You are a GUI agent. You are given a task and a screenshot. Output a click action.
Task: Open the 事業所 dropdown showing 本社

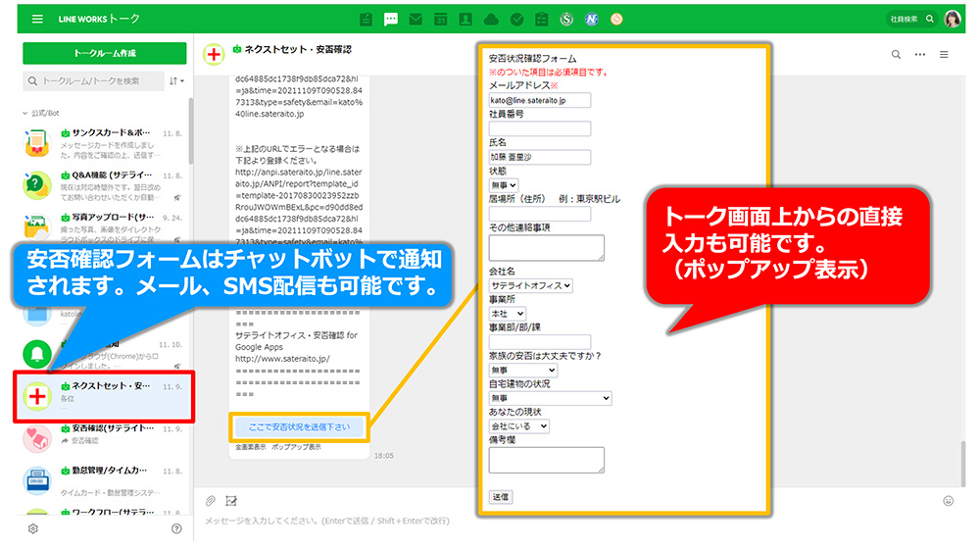tap(507, 314)
